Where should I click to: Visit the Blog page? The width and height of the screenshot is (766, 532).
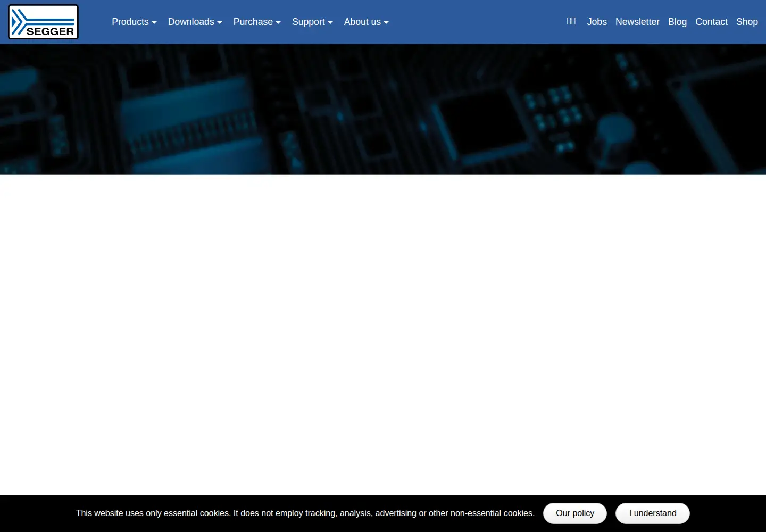pyautogui.click(x=677, y=22)
